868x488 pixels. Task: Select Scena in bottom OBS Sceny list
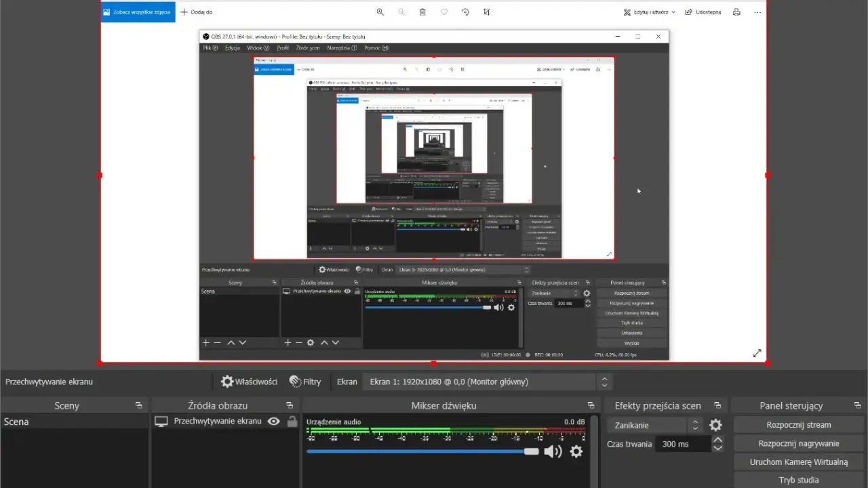click(74, 422)
